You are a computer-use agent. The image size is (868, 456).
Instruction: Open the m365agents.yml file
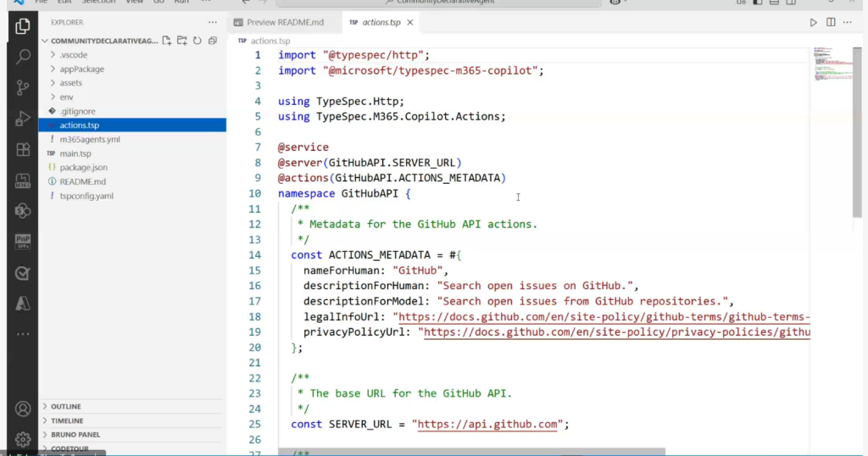pyautogui.click(x=90, y=140)
